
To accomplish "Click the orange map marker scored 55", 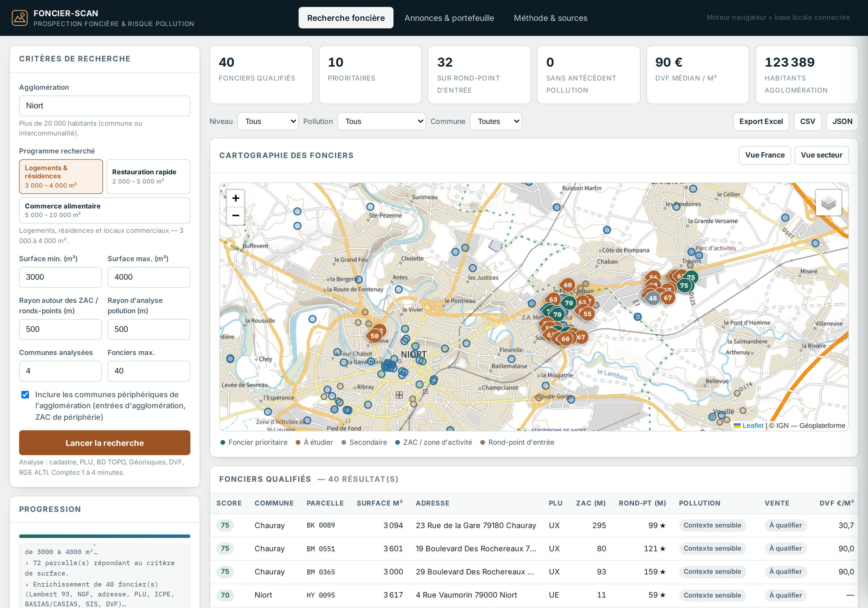I will (587, 314).
